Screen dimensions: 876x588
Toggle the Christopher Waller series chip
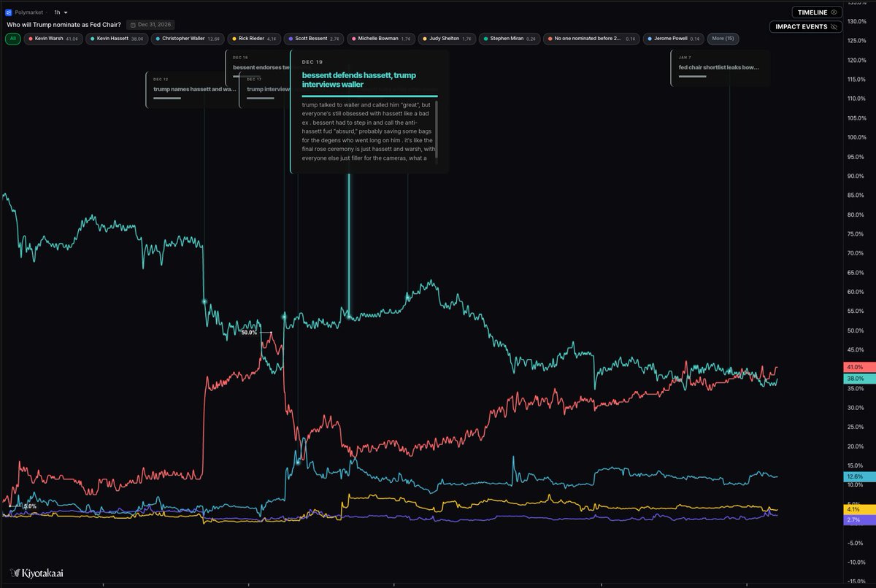point(187,38)
